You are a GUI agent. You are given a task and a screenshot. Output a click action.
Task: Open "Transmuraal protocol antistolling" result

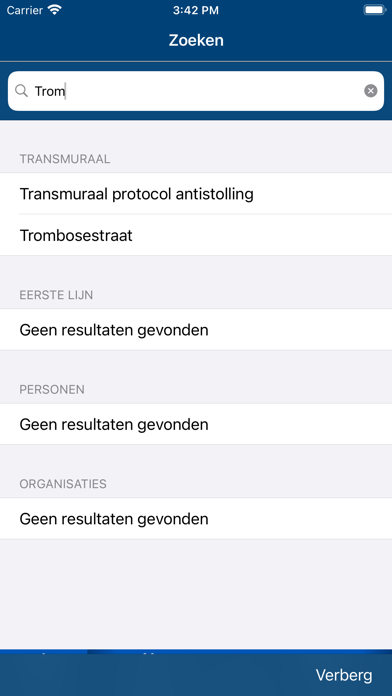196,194
